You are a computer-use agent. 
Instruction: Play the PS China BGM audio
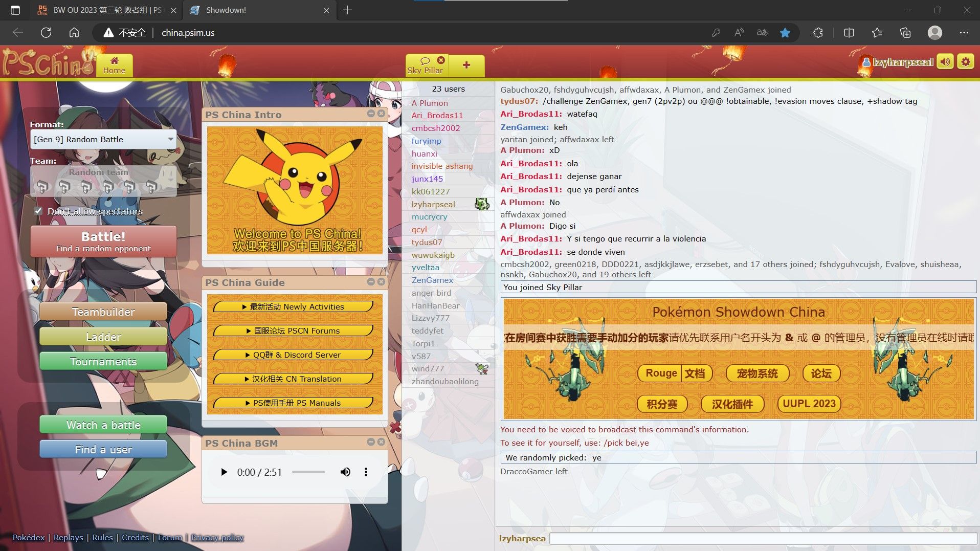coord(224,472)
